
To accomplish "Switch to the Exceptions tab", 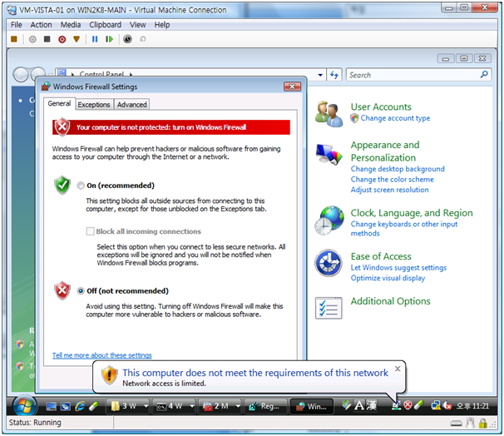I will pos(94,105).
